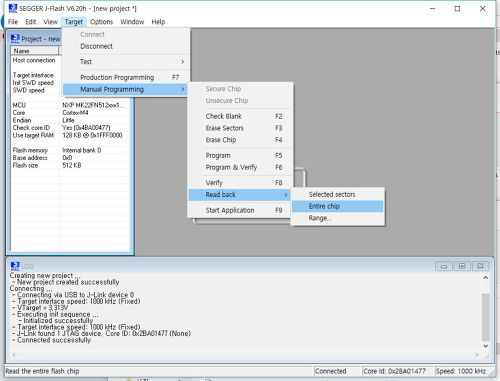Click the Project window icon

point(15,39)
